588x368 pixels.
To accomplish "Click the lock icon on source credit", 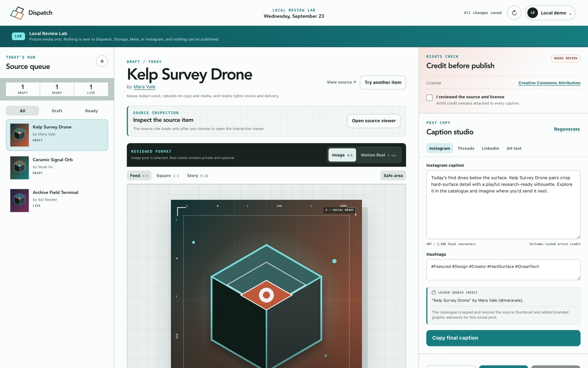I will click(433, 292).
